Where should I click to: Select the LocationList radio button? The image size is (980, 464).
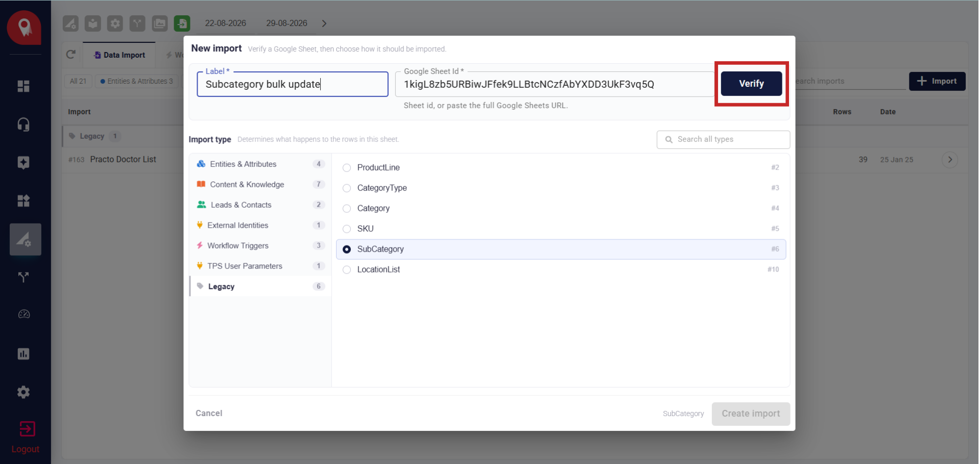tap(347, 270)
